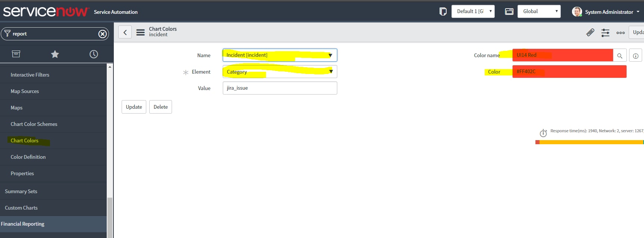This screenshot has height=238, width=644.
Task: Click the header Update button
Action: 637,32
